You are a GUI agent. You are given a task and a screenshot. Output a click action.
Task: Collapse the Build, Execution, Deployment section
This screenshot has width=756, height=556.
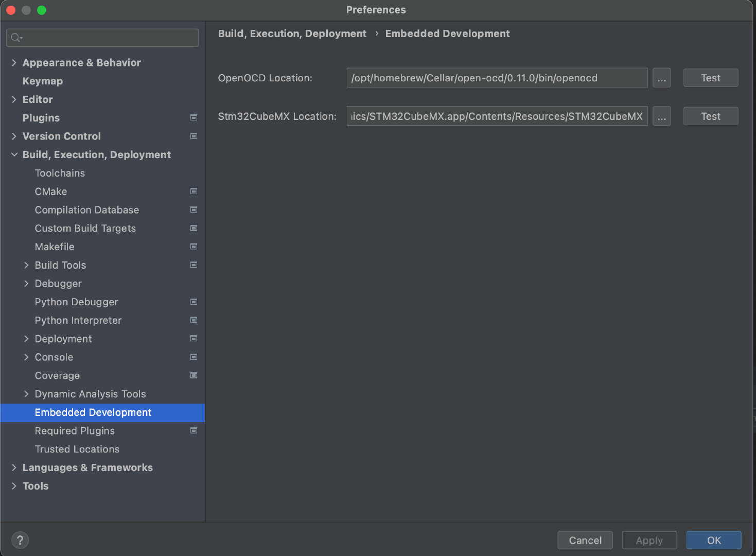click(x=14, y=154)
